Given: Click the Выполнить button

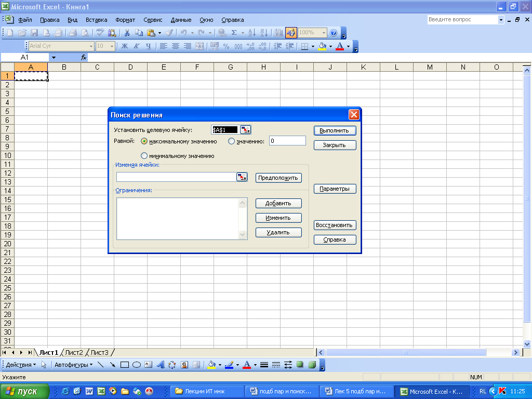Looking at the screenshot, I should pyautogui.click(x=335, y=130).
